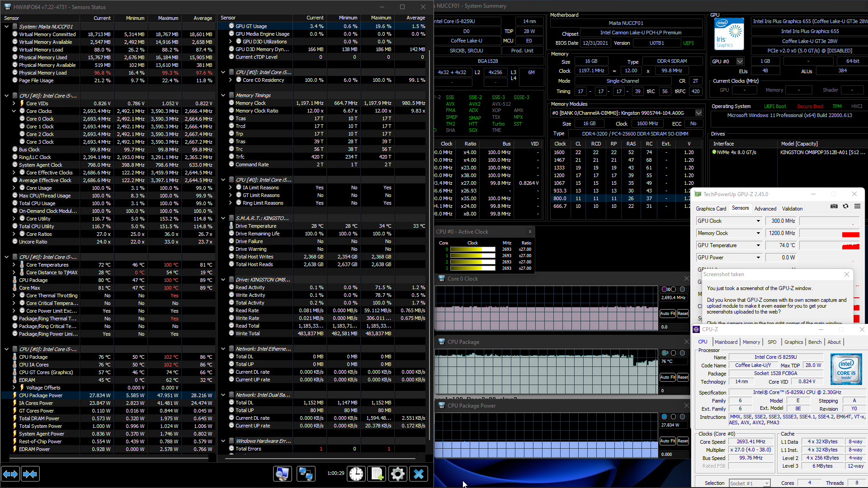Toggle middle circle in CPU Package Power graph
The width and height of the screenshot is (868, 488).
673,417
